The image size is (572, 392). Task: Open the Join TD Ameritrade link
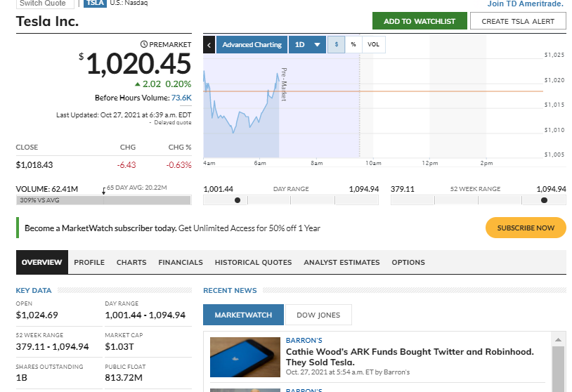(x=526, y=4)
